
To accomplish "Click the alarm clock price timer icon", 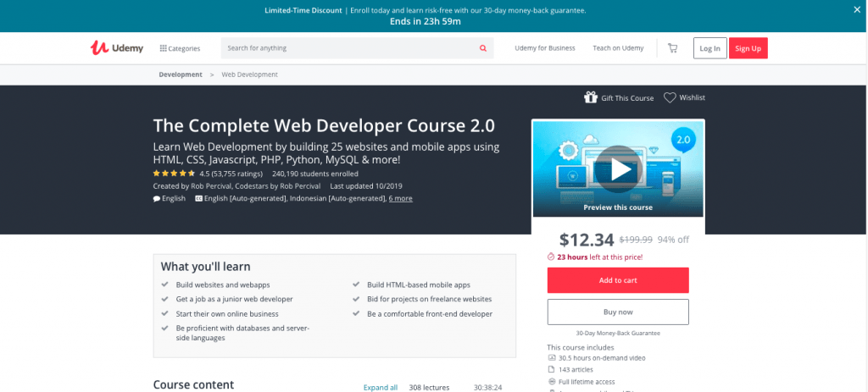I will pyautogui.click(x=551, y=257).
